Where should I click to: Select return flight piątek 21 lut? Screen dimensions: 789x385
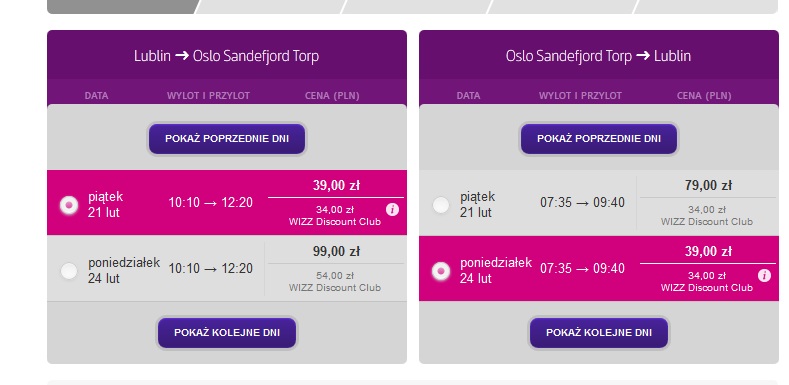pyautogui.click(x=441, y=205)
